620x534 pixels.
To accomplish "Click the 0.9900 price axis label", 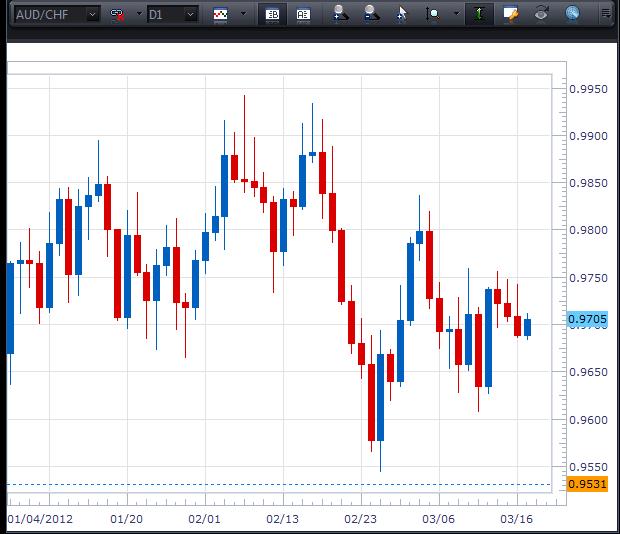I will [x=588, y=136].
